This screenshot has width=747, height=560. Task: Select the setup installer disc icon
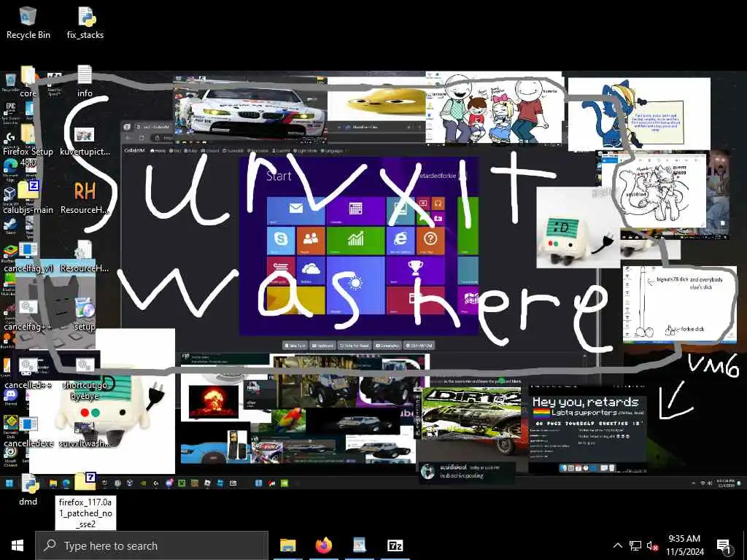[85, 314]
